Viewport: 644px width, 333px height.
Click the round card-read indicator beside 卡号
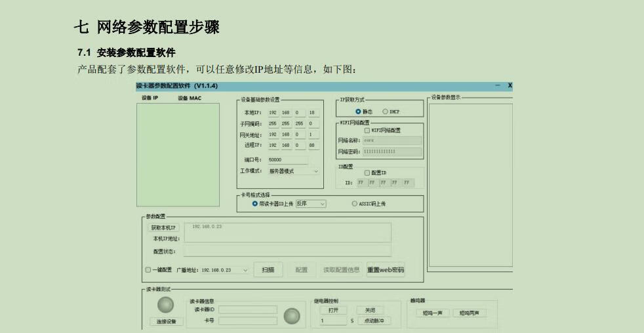tap(291, 317)
